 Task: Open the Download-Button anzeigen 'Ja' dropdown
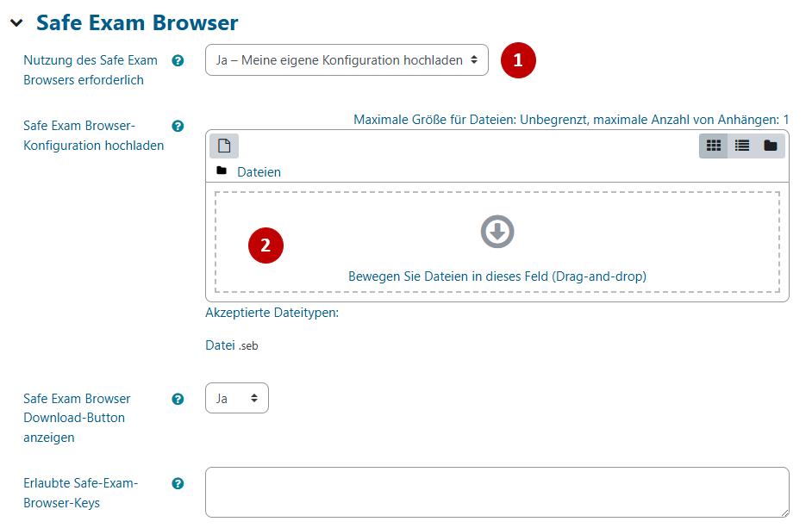237,398
